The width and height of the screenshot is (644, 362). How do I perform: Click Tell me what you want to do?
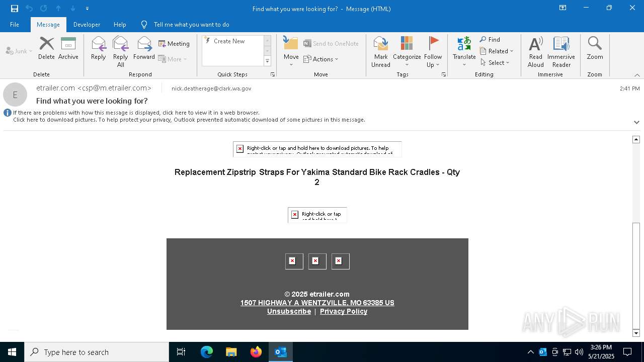(185, 25)
